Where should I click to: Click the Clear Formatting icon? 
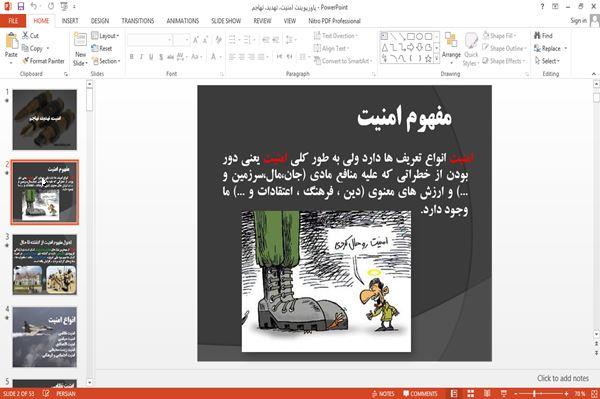(x=218, y=40)
